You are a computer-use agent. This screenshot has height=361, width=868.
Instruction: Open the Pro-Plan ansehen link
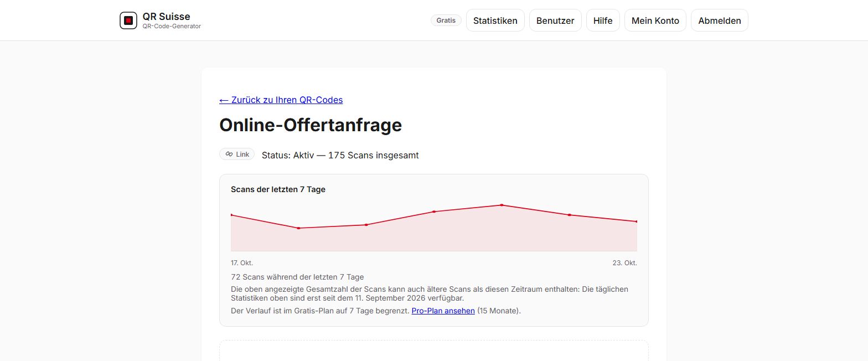point(443,311)
